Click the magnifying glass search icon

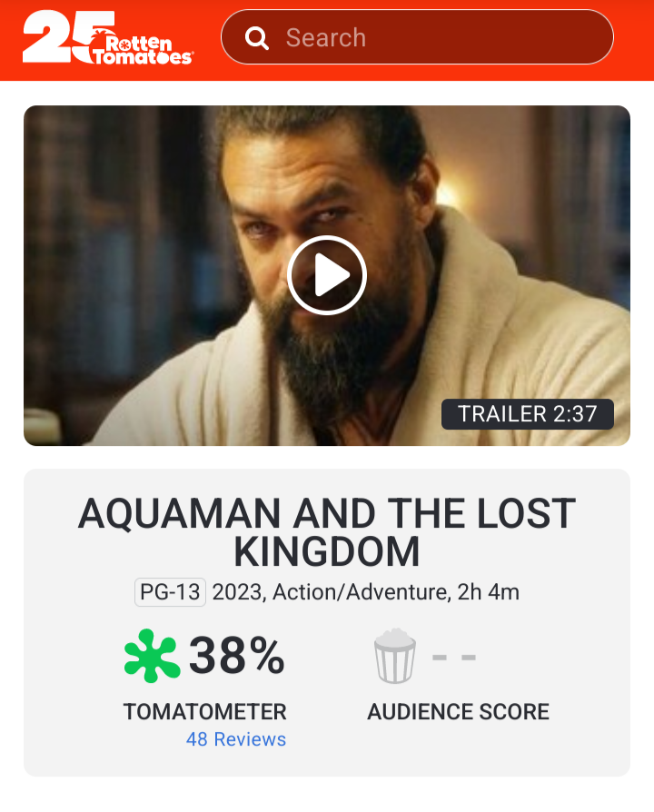(x=257, y=38)
